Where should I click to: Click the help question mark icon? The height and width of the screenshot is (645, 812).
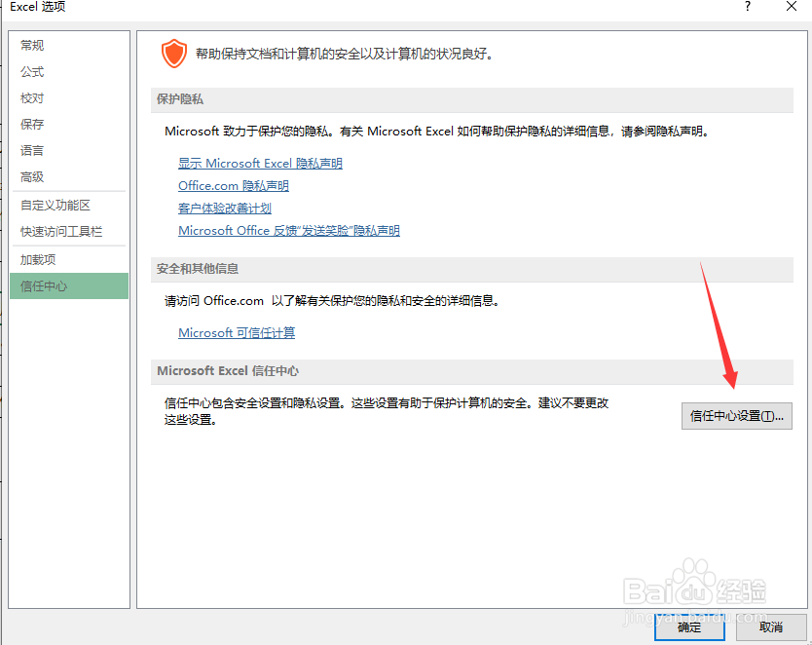748,7
